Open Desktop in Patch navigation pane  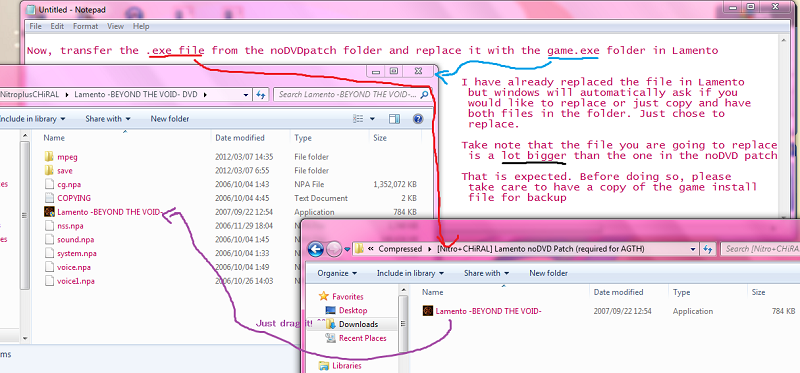click(353, 310)
